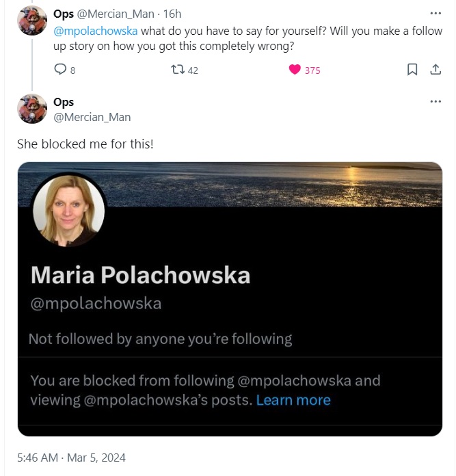Viewport: 456px width, 476px height.
Task: Click the 5:46 AM Mar 5, 2024 timestamp
Action: tap(71, 458)
